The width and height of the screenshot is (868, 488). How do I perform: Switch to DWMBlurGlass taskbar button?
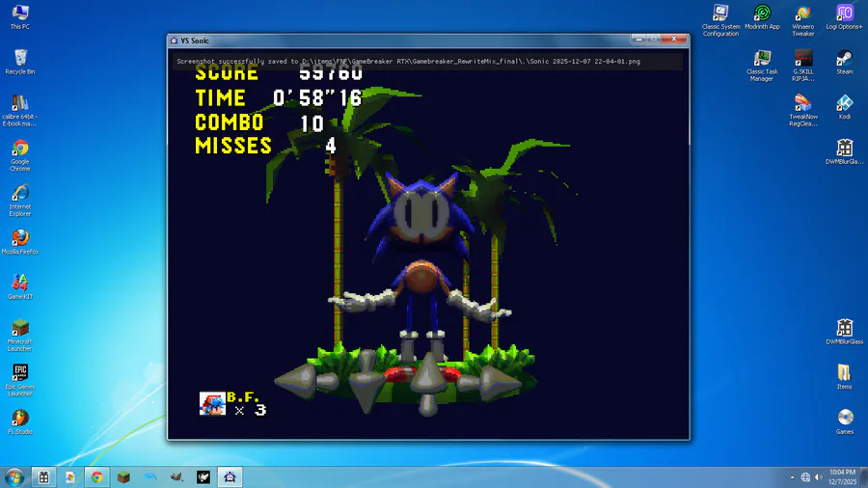(x=43, y=477)
